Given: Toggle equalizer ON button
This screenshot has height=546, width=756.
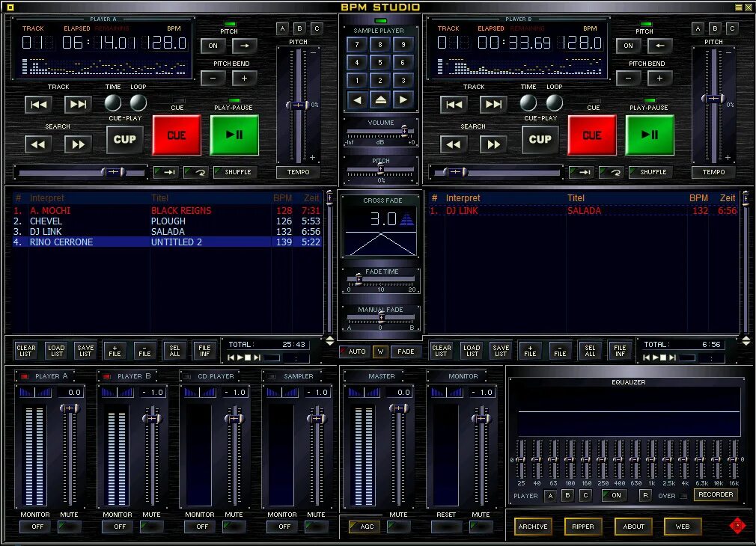Looking at the screenshot, I should click(613, 495).
